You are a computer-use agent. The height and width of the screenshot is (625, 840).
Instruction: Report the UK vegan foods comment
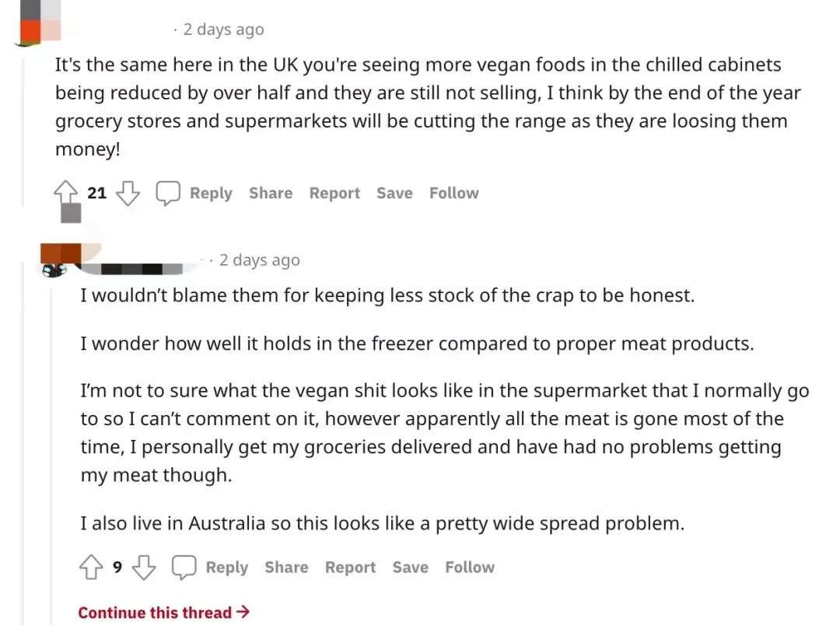tap(334, 193)
